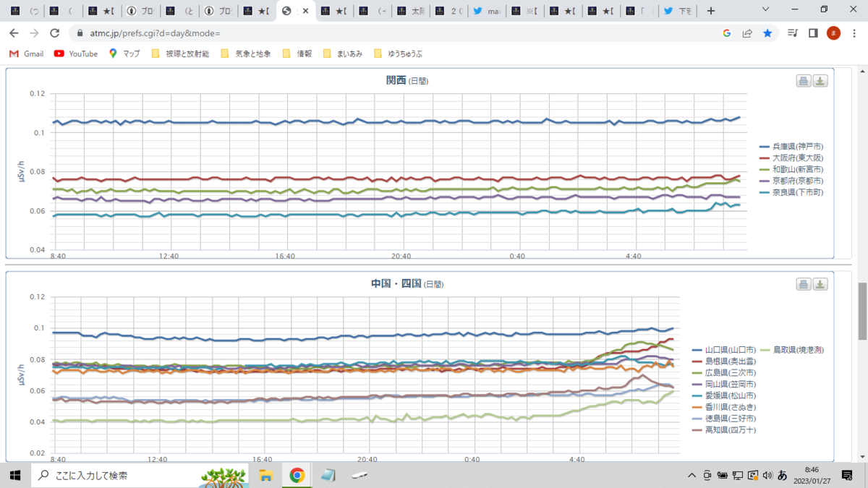Screen dimensions: 868x488
Task: Open YouTube bookmark link
Action: coord(76,53)
